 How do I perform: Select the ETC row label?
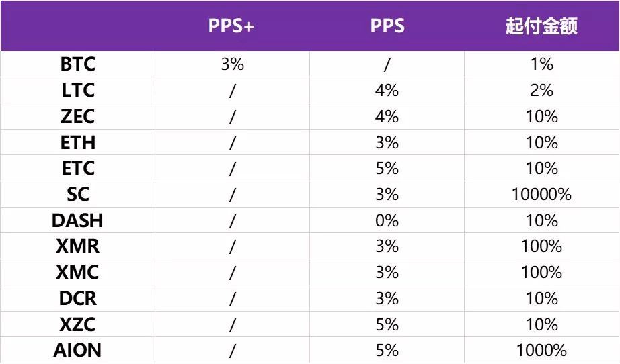pyautogui.click(x=78, y=169)
